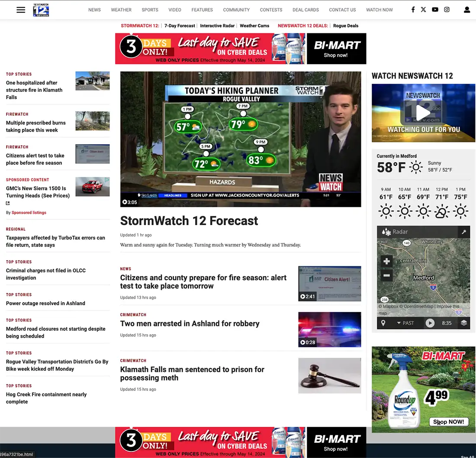Open 'Two men arrested in Ashland' headline
Viewport: 476px width, 458px height.
tap(190, 324)
